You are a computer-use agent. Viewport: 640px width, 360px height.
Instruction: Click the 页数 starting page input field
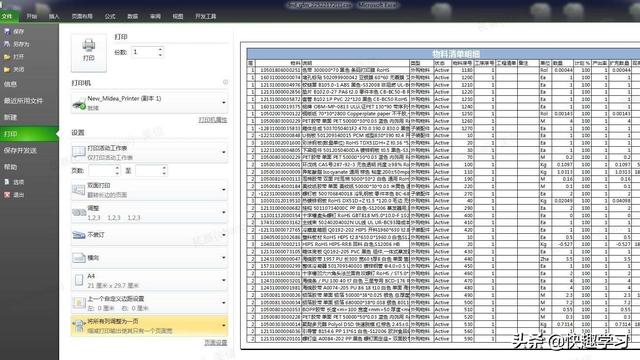point(101,171)
